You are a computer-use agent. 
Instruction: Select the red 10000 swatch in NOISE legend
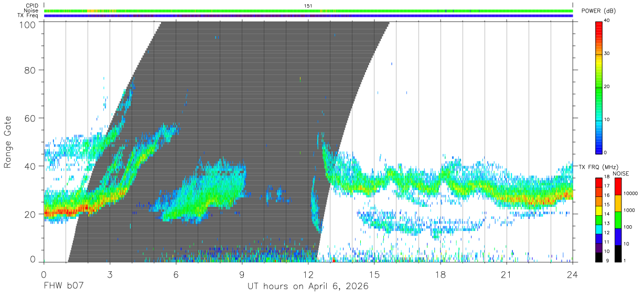coord(619,186)
